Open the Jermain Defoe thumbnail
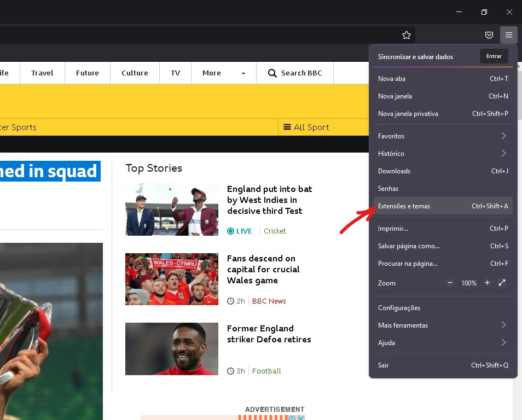 [172, 349]
